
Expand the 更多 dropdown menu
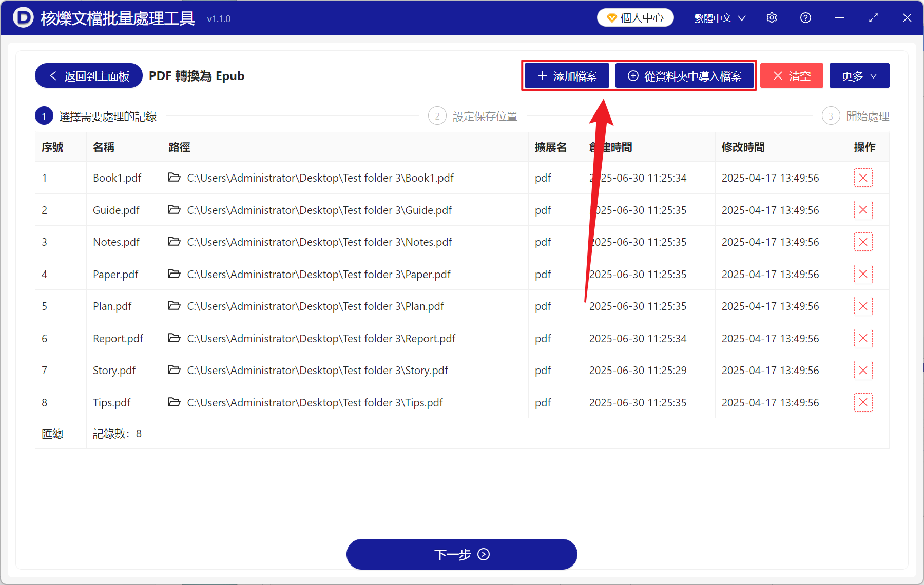point(859,75)
